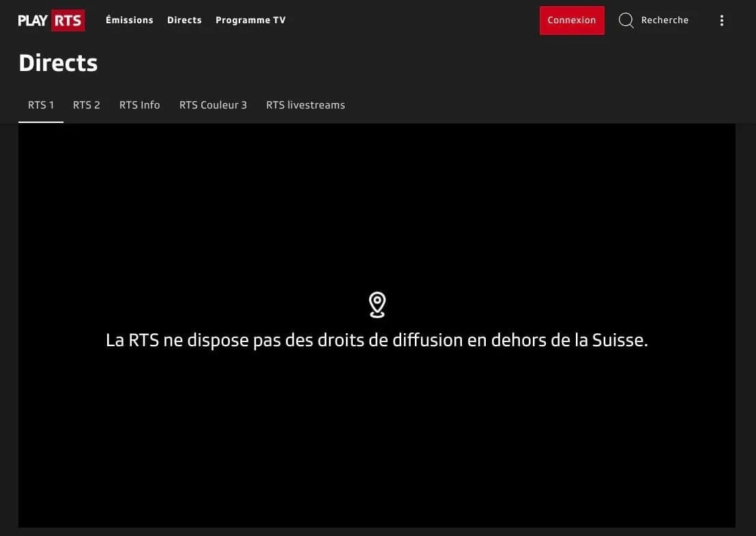Click the location pin icon in player
This screenshot has width=756, height=536.
tap(377, 305)
